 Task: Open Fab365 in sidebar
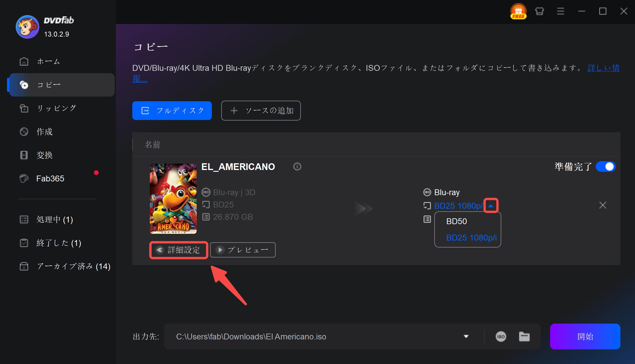point(62,178)
